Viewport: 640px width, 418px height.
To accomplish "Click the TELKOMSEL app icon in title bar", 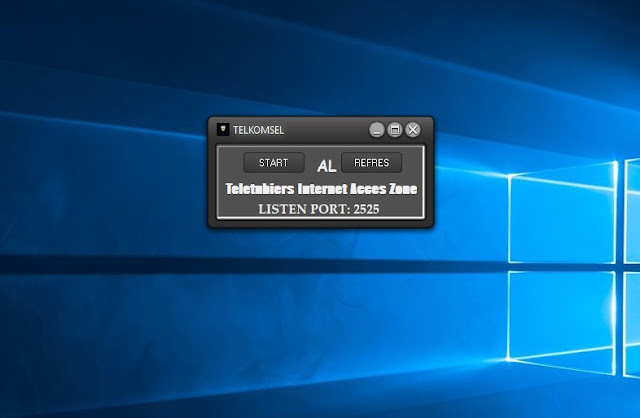I will click(x=223, y=130).
